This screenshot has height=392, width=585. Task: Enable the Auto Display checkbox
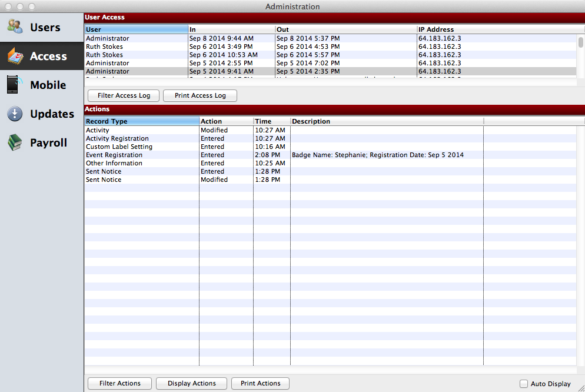point(524,384)
